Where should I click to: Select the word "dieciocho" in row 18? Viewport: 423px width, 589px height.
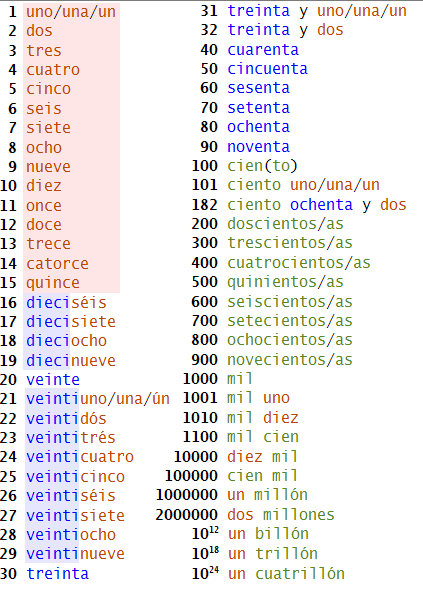(x=66, y=341)
